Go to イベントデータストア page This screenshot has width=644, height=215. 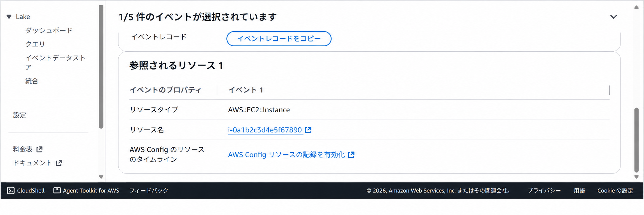tap(55, 62)
